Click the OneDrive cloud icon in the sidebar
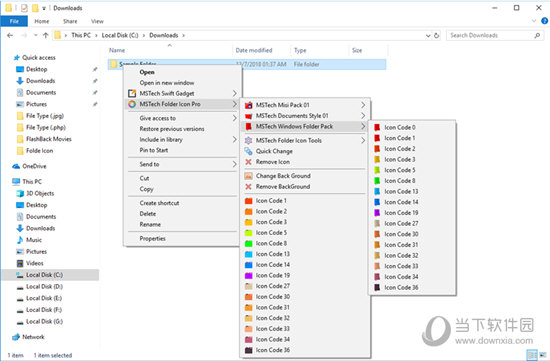Screen dimensions: 550x361 click(16, 166)
